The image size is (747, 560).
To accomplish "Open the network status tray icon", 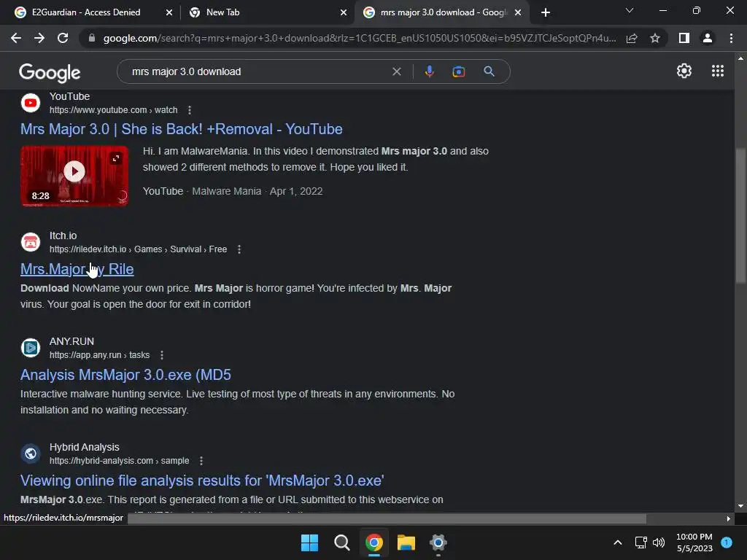I will tap(640, 542).
